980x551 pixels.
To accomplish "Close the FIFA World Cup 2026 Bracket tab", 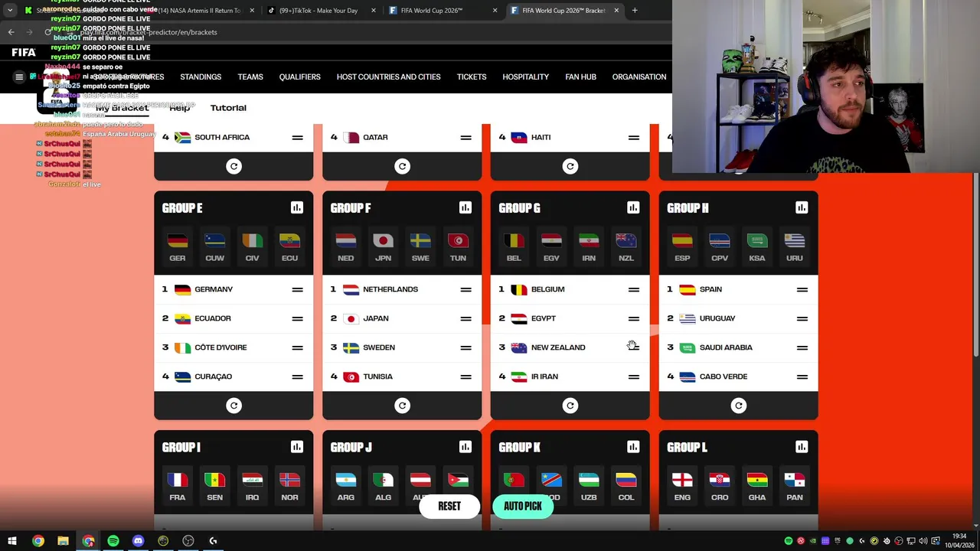I will (x=616, y=11).
